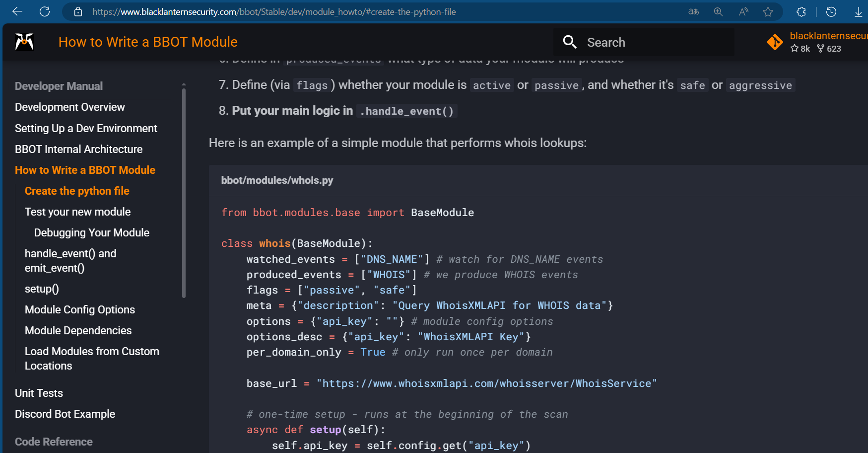Select Test your new module section
The image size is (868, 453).
(77, 212)
